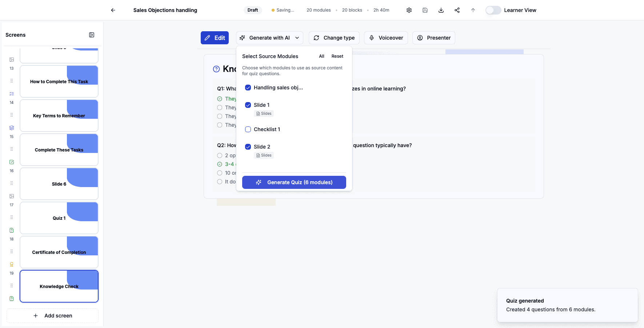Select Q1 second answer radio button

(220, 108)
